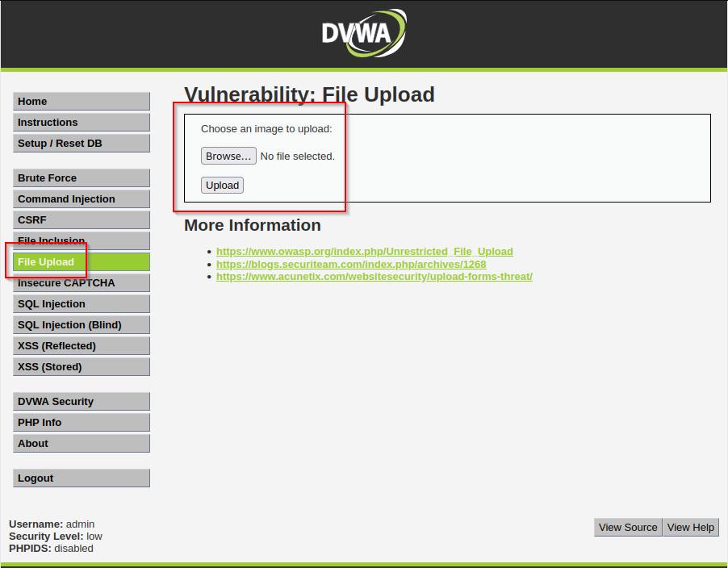View the PHP Info page

click(x=82, y=422)
